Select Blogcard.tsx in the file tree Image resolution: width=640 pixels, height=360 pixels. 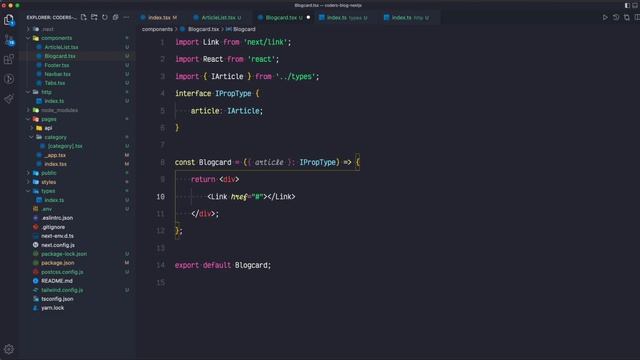click(60, 56)
